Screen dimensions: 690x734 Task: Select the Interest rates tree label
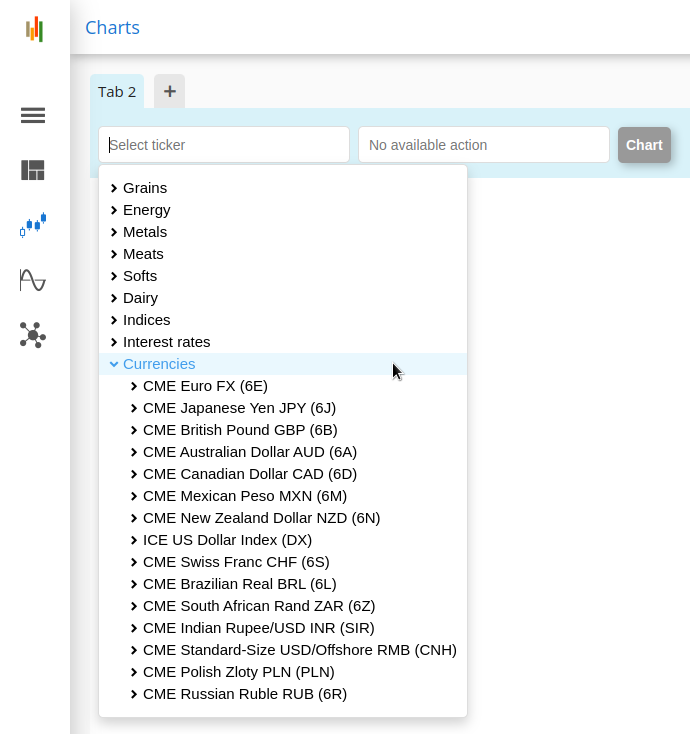click(167, 342)
